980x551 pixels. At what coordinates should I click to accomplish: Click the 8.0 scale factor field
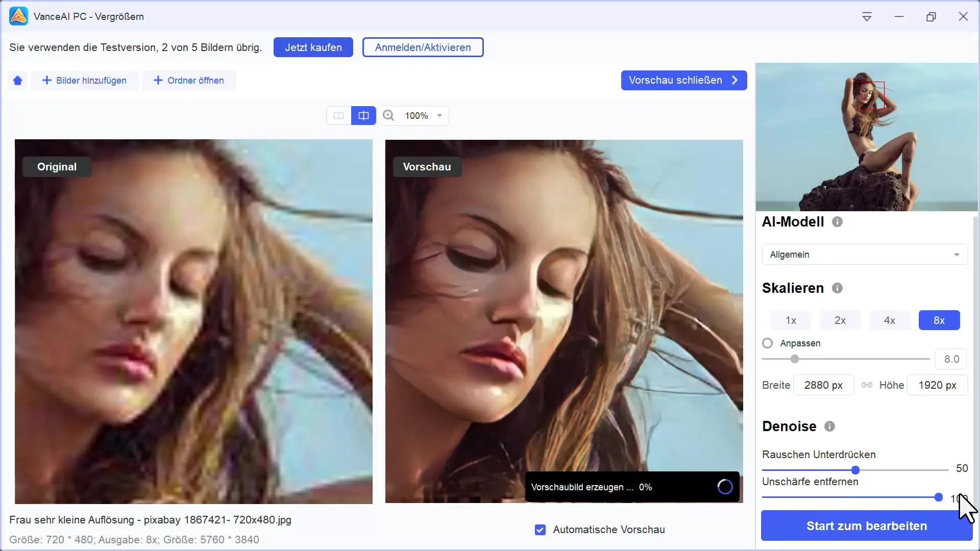[x=951, y=359]
